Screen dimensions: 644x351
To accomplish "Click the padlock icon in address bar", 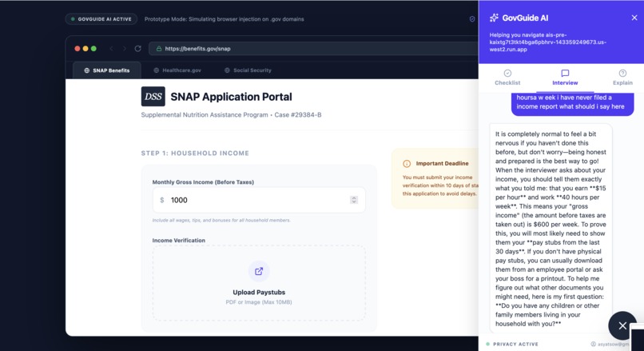I will coord(159,49).
